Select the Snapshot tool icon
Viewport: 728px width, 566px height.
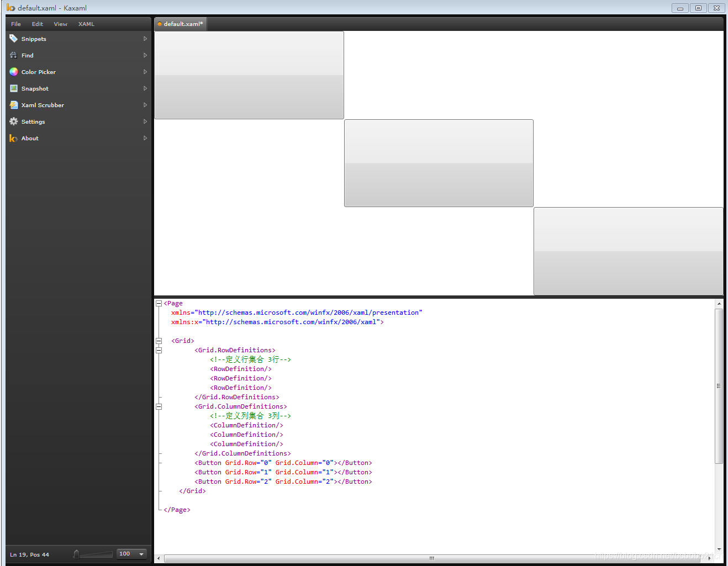click(x=13, y=88)
